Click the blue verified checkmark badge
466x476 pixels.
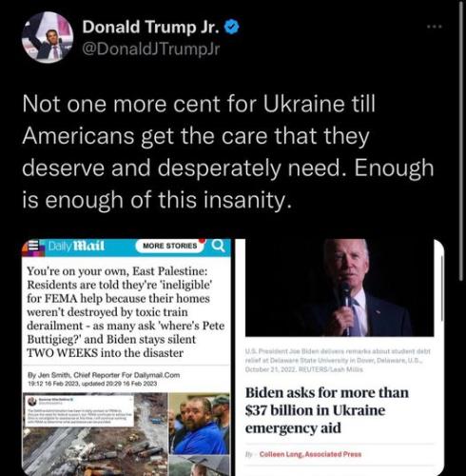pos(232,27)
